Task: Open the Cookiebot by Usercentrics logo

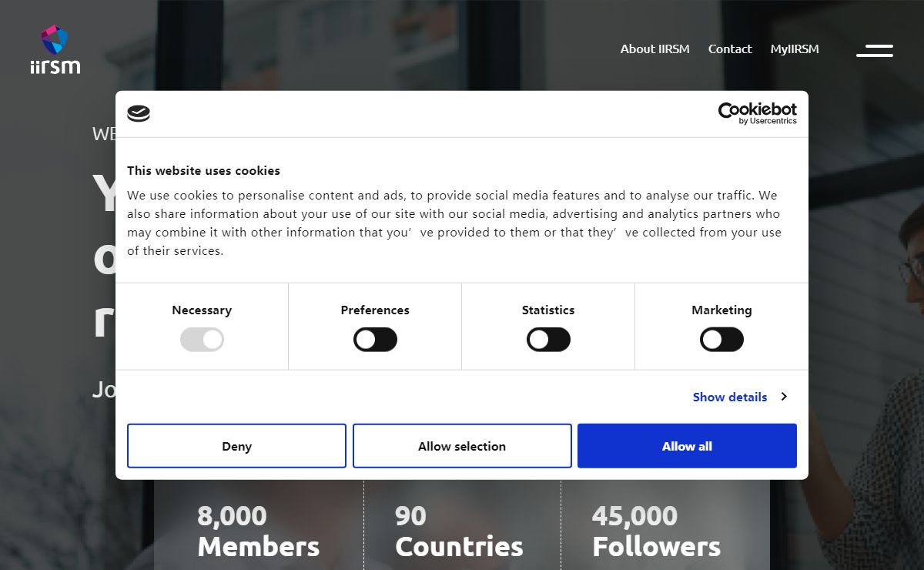Action: coord(757,113)
